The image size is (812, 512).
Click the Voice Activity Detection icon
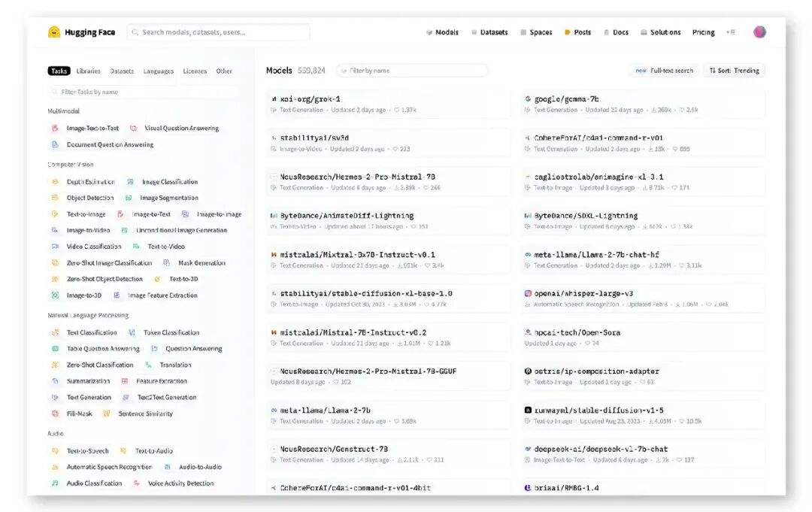coord(137,483)
